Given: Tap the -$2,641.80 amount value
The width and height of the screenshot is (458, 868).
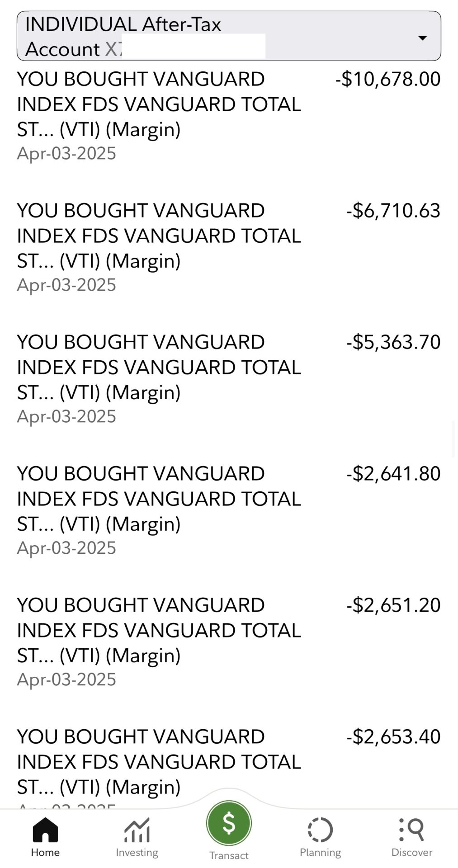Looking at the screenshot, I should pos(393,474).
